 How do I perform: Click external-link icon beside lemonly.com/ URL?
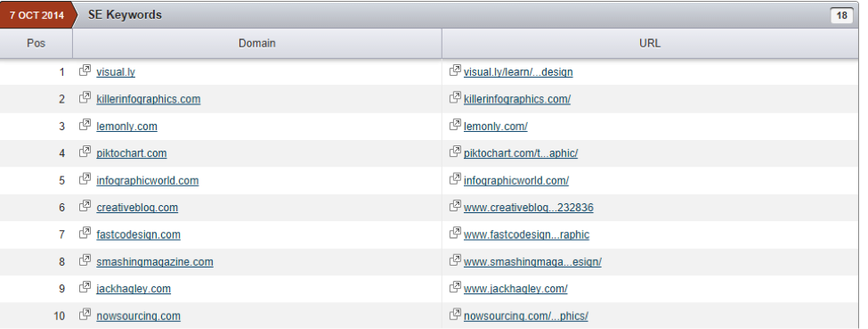[455, 125]
